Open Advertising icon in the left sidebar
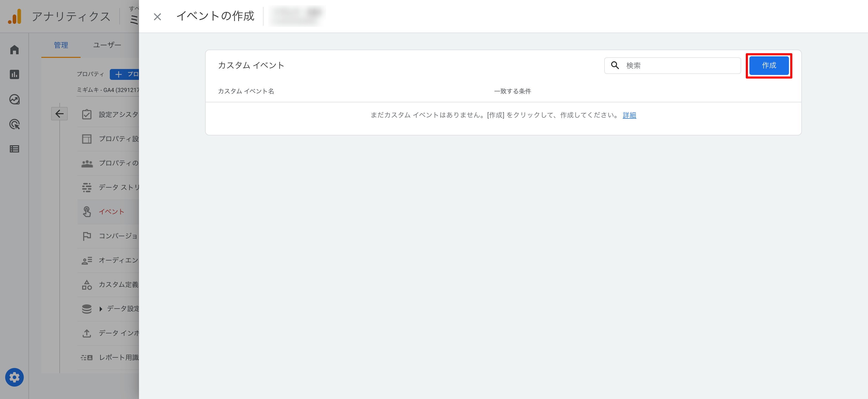The image size is (868, 399). point(14,124)
